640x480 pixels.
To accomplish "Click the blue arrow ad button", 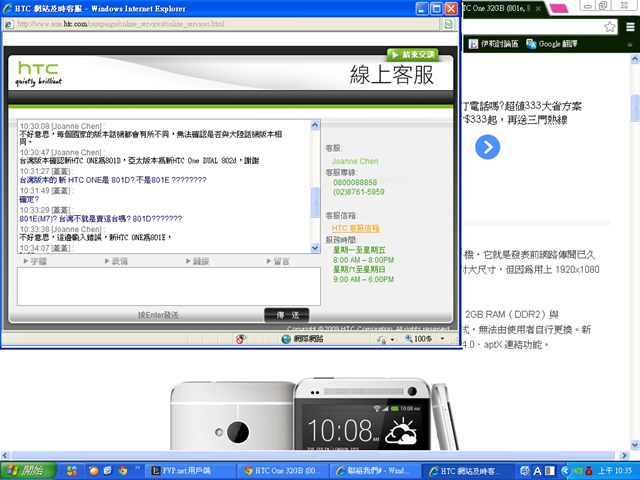I will click(487, 147).
